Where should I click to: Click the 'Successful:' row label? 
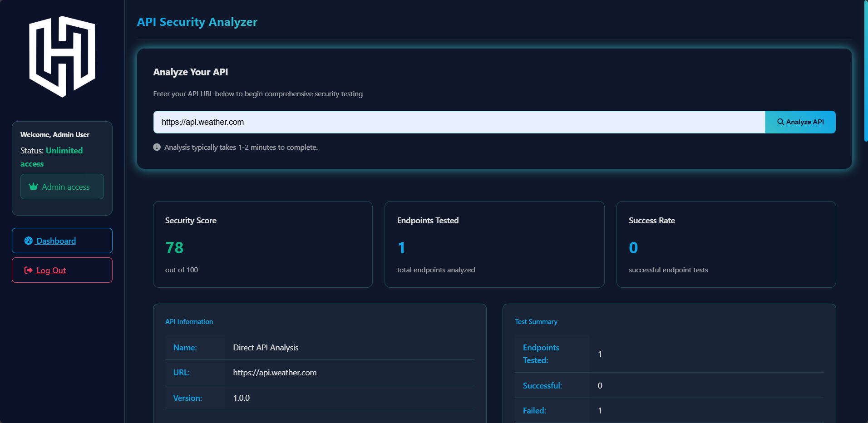coord(542,386)
